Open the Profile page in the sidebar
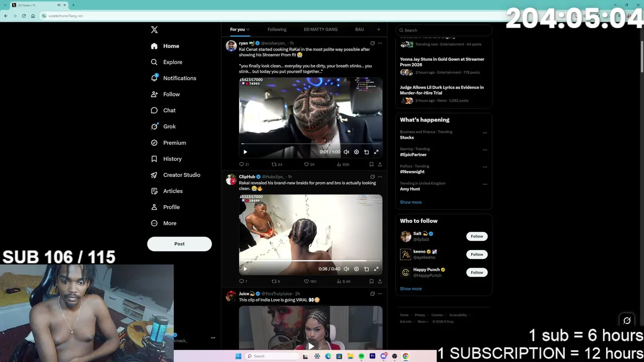The width and height of the screenshot is (644, 362). tap(165, 207)
